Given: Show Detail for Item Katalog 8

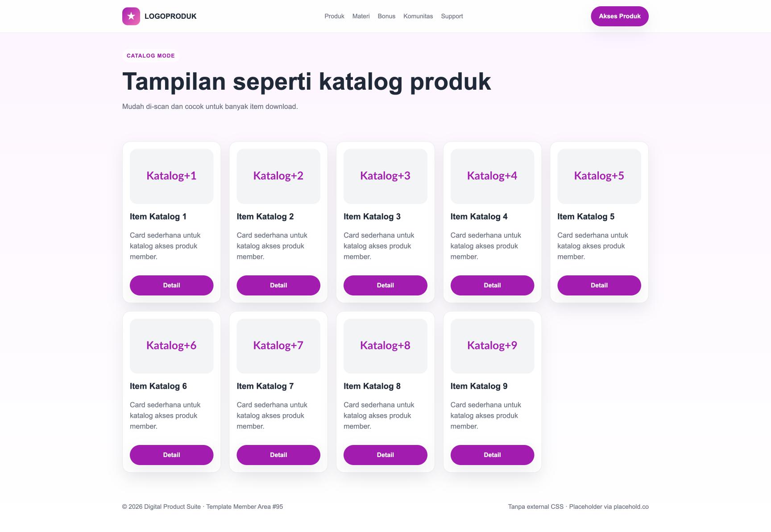Looking at the screenshot, I should [x=385, y=455].
